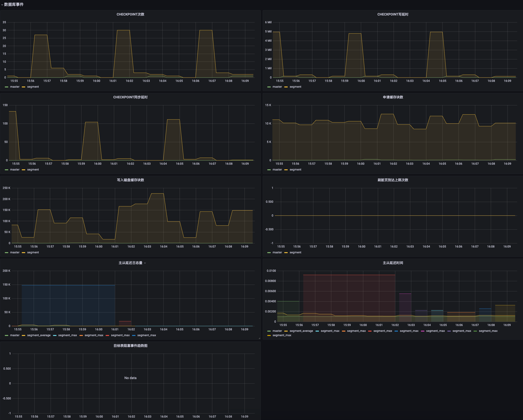Toggle master series in 写入磁盘缓存块数 legend
The height and width of the screenshot is (420, 523).
click(15, 252)
